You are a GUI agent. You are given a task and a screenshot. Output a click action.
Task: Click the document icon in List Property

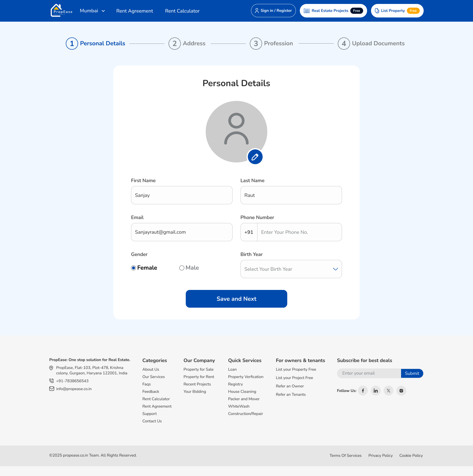pyautogui.click(x=377, y=11)
